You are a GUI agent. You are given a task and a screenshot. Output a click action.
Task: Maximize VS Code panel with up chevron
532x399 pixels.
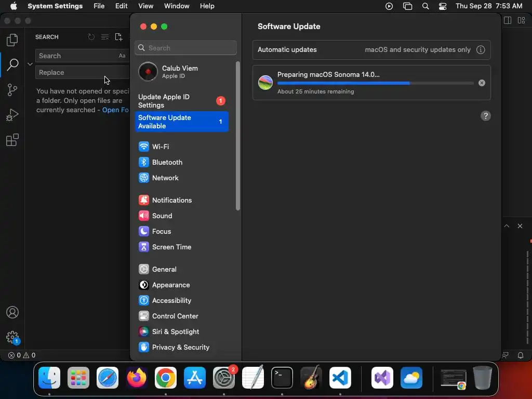pos(507,226)
